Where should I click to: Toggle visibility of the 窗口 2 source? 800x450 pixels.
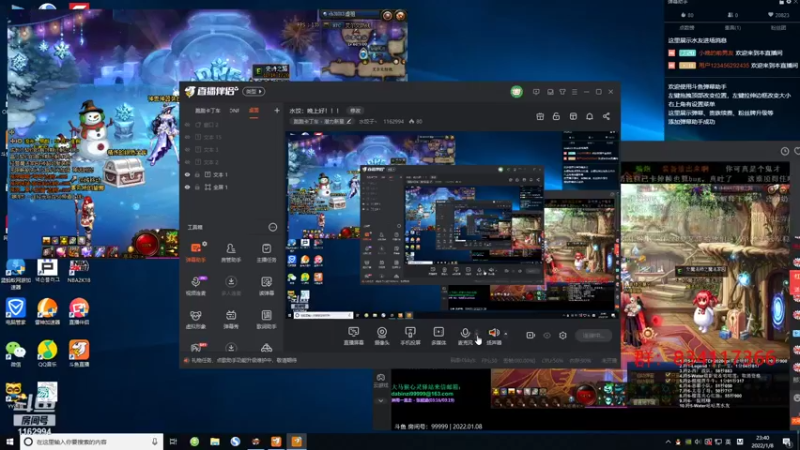pos(187,124)
